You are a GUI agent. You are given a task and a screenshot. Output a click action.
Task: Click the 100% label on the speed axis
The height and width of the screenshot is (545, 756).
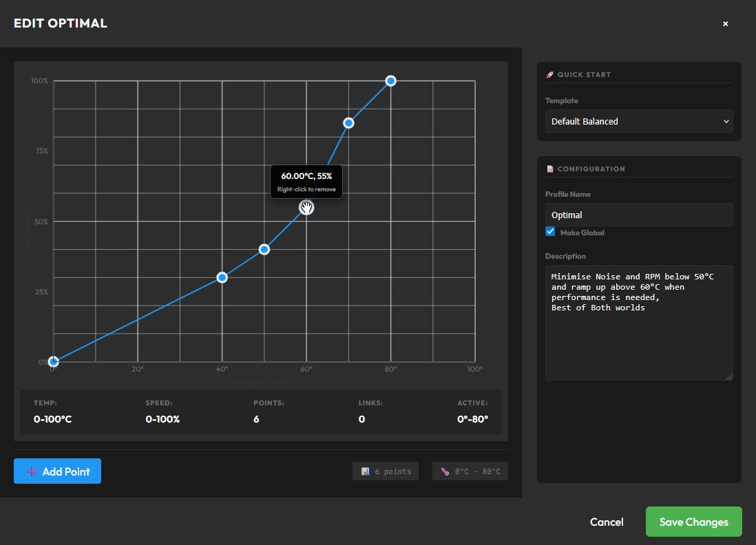pos(39,81)
